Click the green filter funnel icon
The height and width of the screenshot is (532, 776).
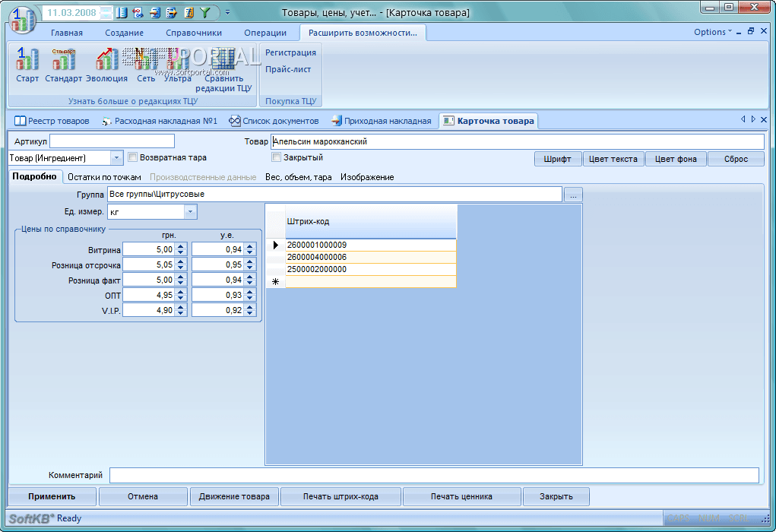(204, 13)
